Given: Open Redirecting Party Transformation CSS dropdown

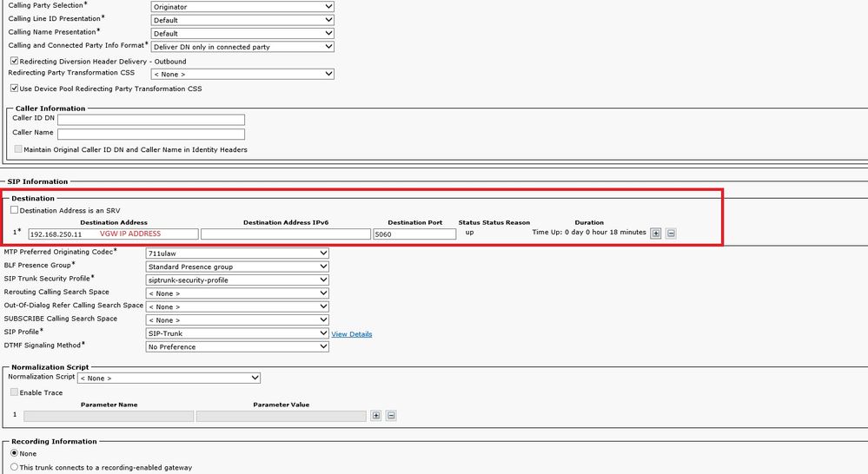Looking at the screenshot, I should 242,74.
